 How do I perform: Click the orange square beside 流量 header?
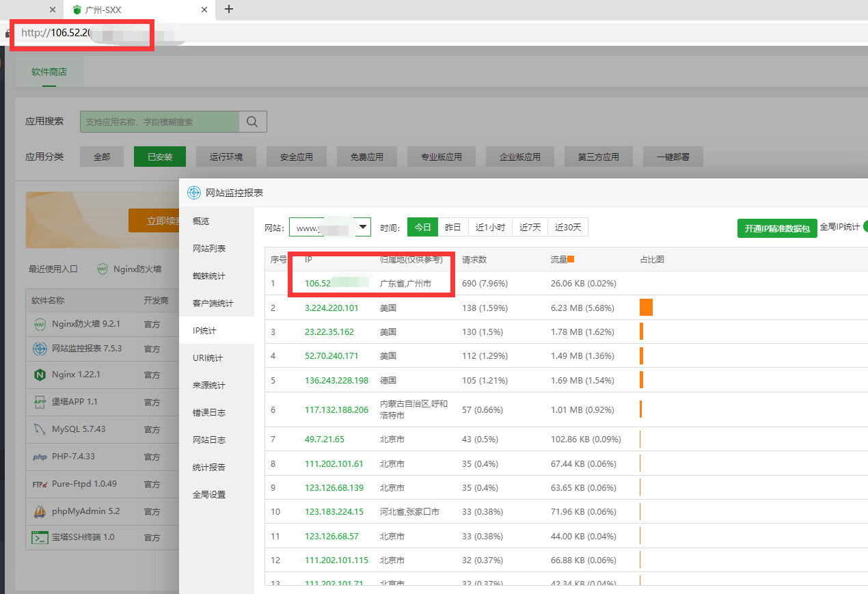(571, 259)
